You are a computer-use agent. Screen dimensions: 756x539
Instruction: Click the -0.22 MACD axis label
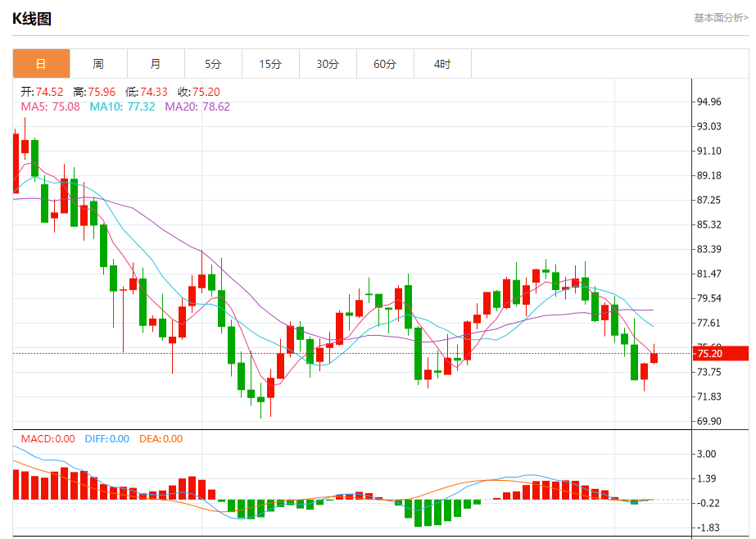click(708, 503)
